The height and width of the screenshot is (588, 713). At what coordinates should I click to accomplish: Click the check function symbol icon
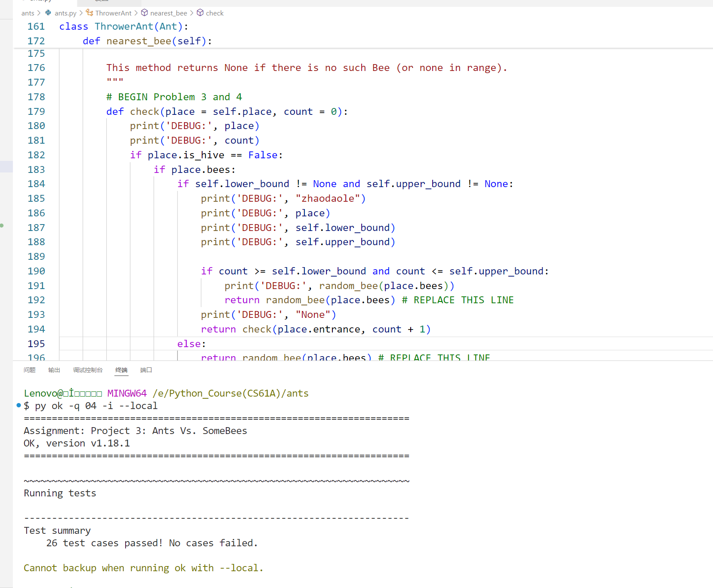click(200, 13)
